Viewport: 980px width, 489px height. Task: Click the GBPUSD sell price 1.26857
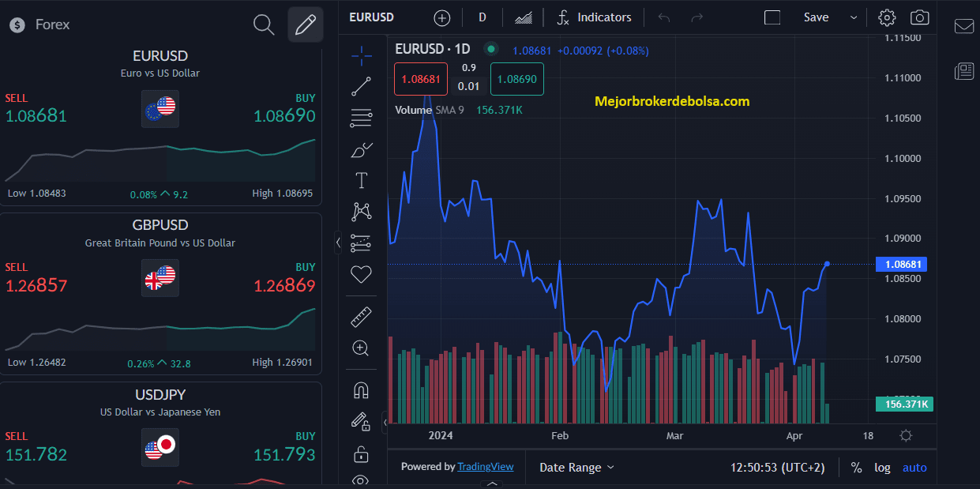point(36,286)
